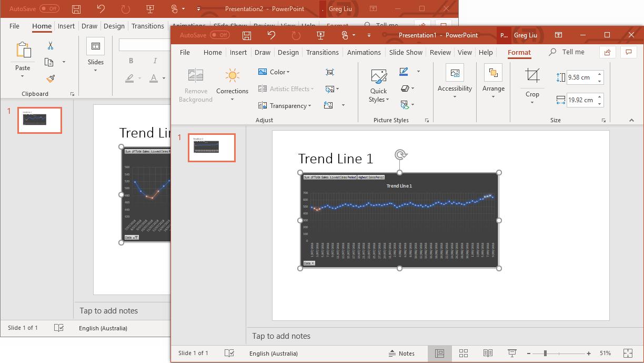Click Remove Background in Adjust group
Viewport: 644px width, 363px height.
[196, 85]
